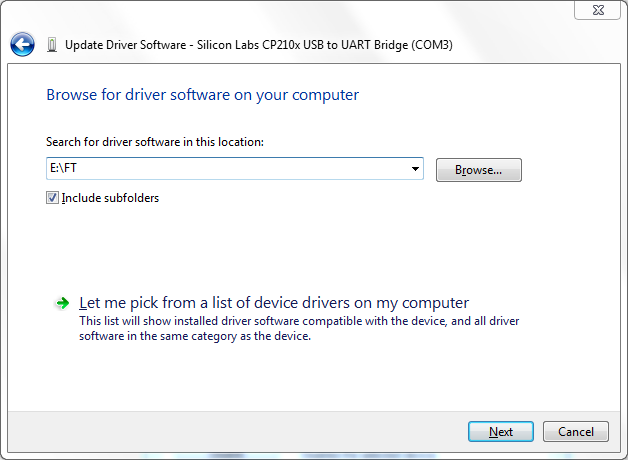Viewport: 628px width, 460px height.
Task: Click the device icon beside the window title
Action: (x=52, y=44)
